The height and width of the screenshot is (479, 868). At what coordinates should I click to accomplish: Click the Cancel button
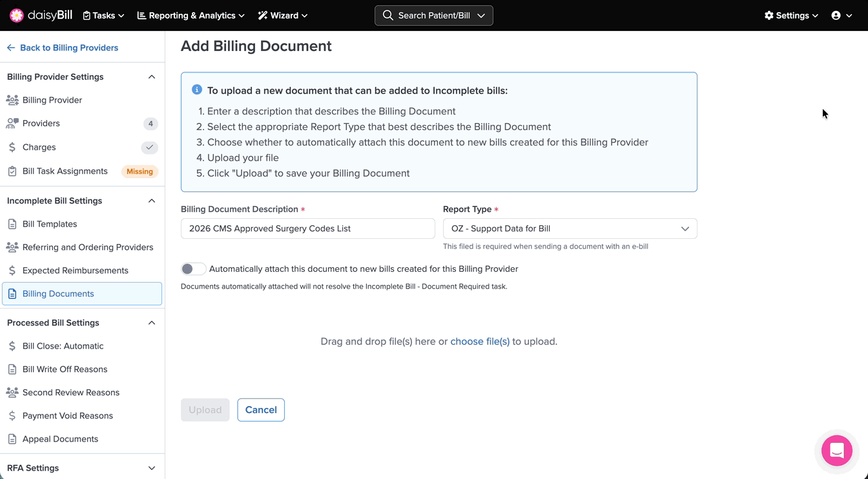261,410
